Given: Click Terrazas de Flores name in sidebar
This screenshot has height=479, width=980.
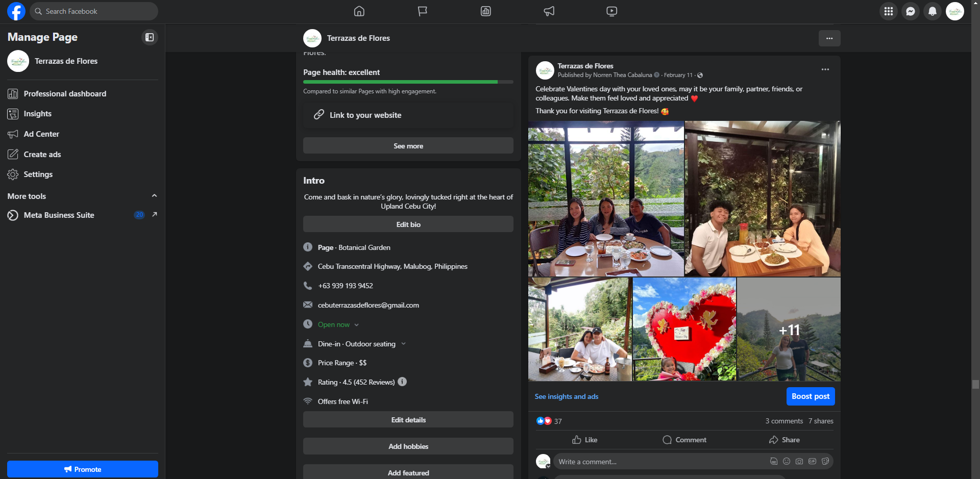Looking at the screenshot, I should [x=66, y=61].
